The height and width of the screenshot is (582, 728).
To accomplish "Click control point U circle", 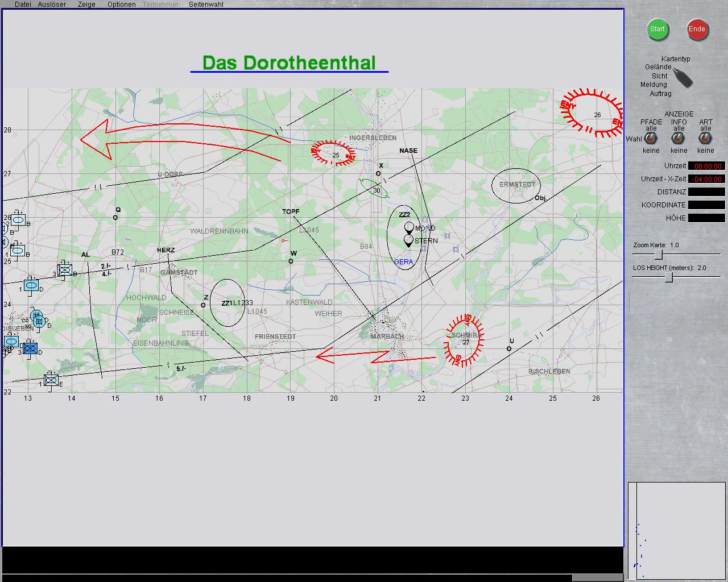I will point(509,349).
